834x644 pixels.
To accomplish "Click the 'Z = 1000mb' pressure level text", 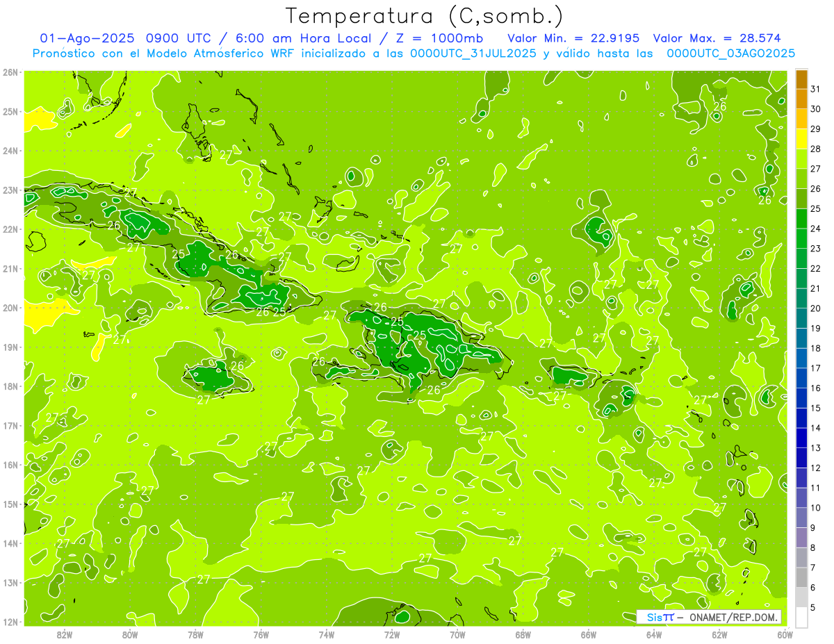I will [x=440, y=38].
